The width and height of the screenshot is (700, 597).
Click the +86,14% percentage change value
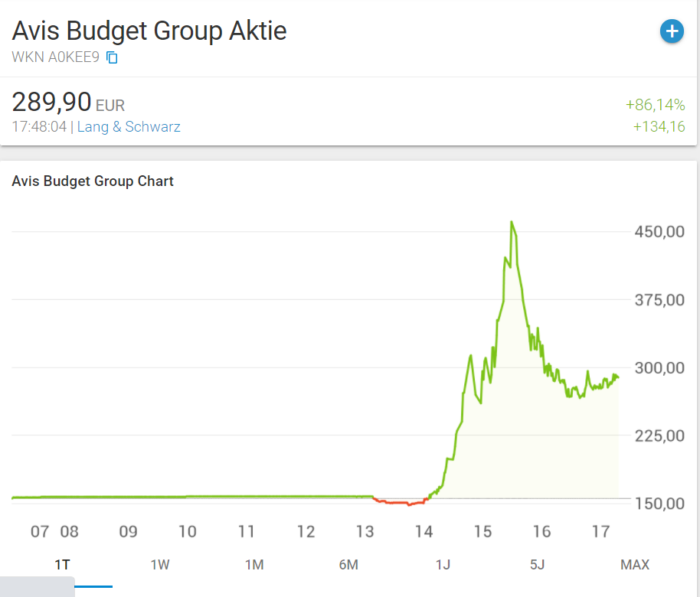tap(655, 105)
